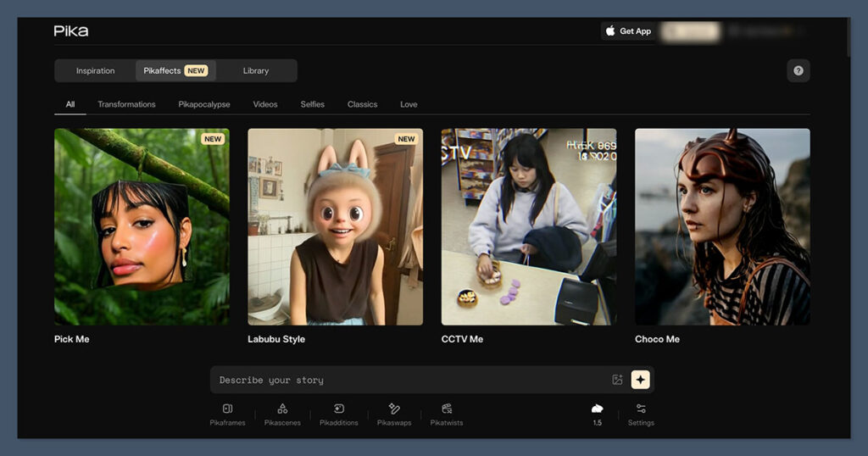Select the Videos category

265,104
